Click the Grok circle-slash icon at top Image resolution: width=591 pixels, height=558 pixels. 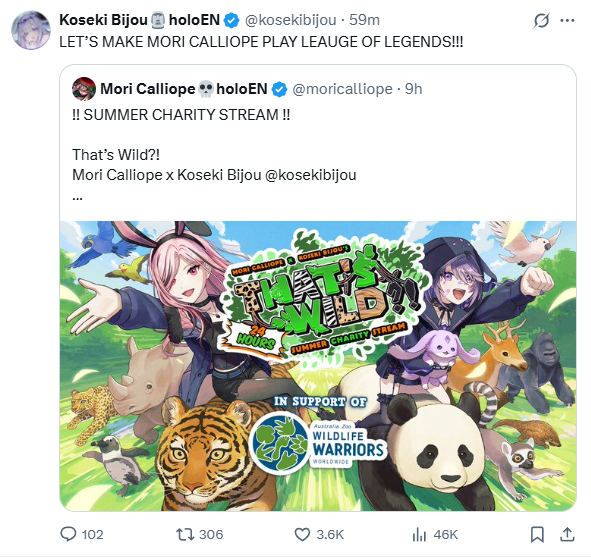point(541,20)
